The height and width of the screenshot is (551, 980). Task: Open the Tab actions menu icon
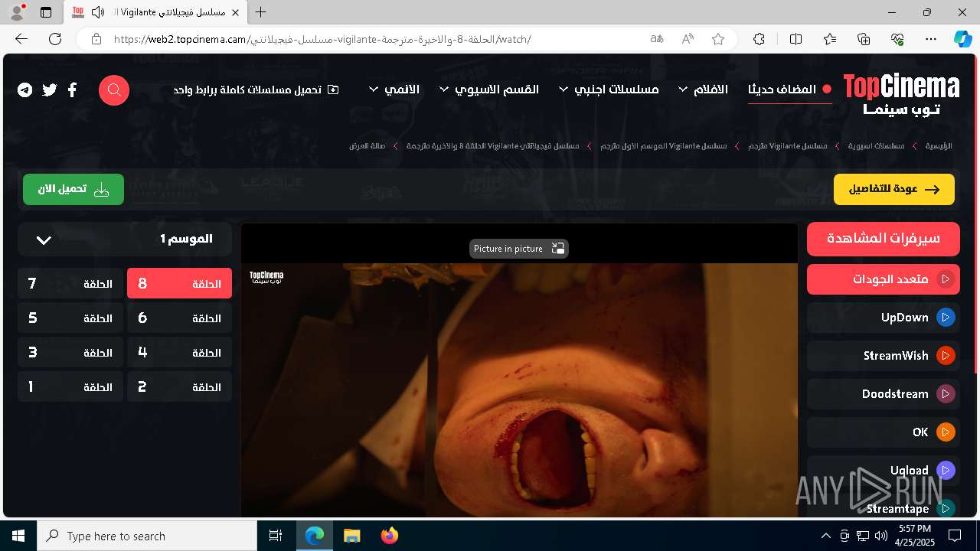(46, 12)
